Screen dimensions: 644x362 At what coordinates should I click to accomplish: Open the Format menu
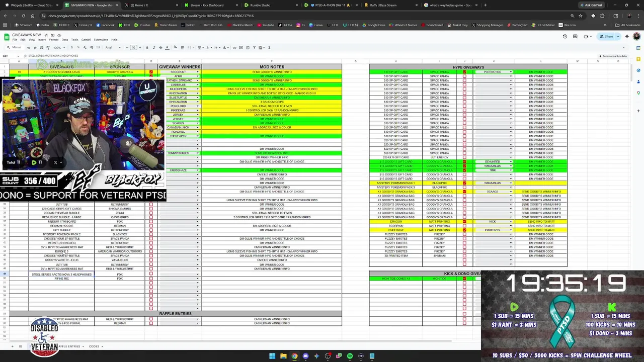pyautogui.click(x=53, y=40)
